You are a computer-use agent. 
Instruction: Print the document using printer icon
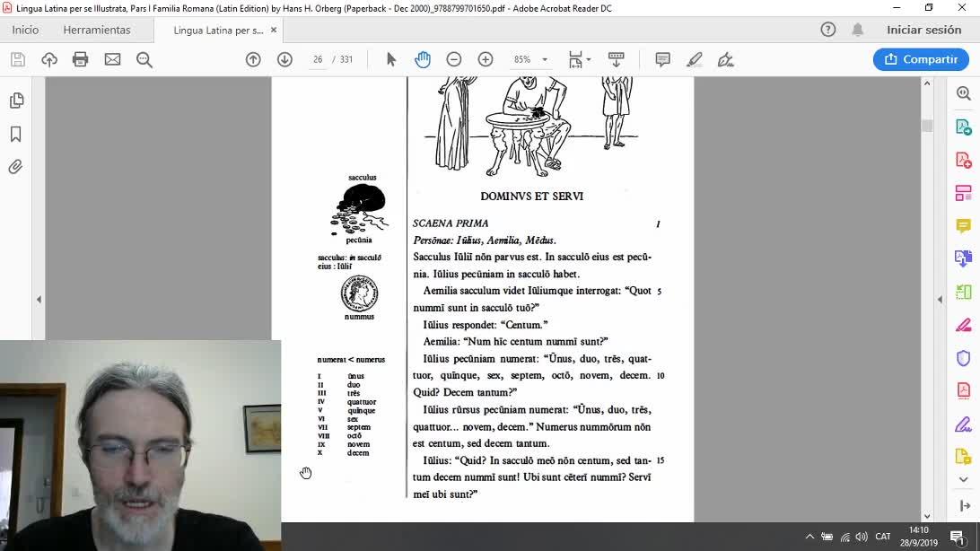81,59
